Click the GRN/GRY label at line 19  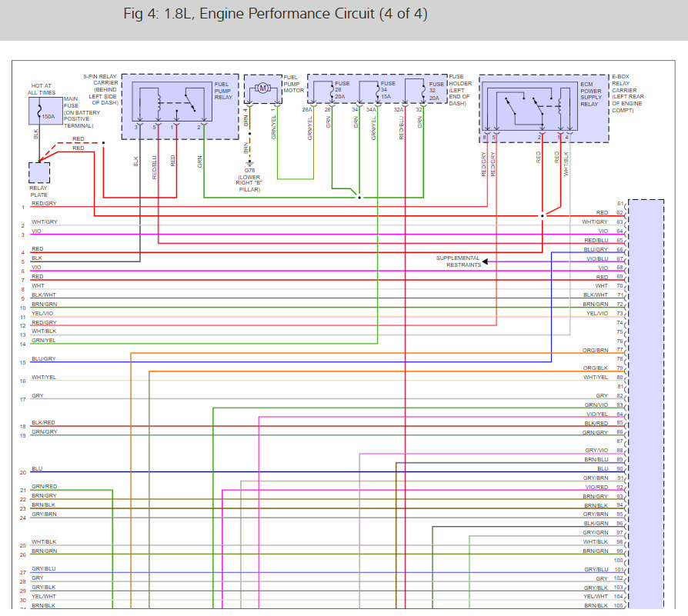(x=45, y=432)
